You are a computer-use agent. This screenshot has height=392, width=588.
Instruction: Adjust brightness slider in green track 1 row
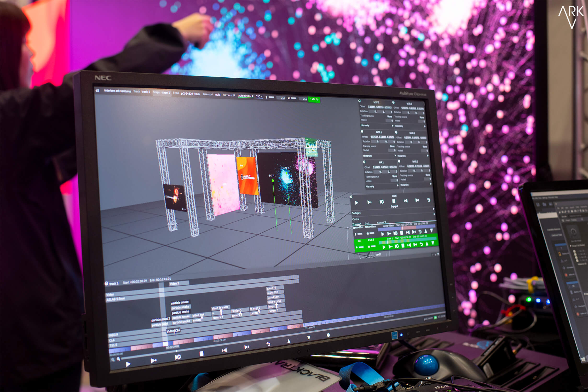point(361,247)
